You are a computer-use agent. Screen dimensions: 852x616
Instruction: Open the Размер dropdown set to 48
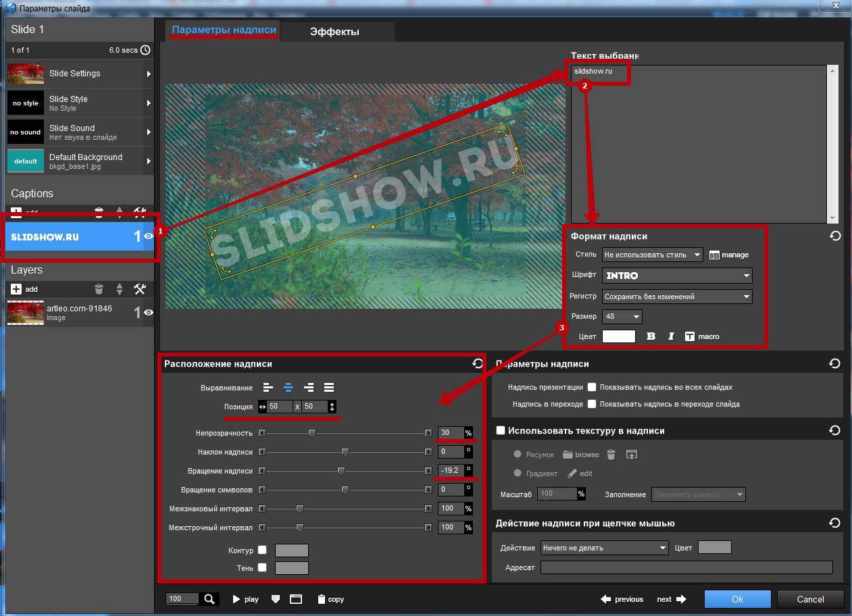tap(622, 316)
